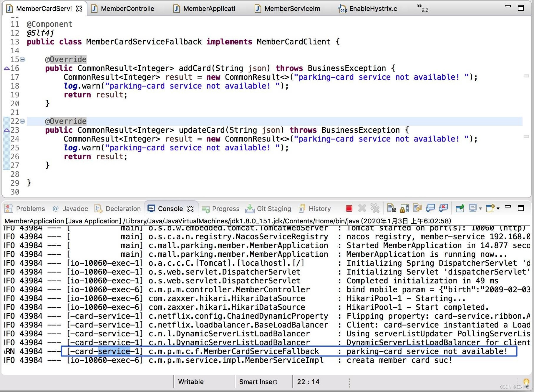Click the Declaration view icon

(98, 208)
